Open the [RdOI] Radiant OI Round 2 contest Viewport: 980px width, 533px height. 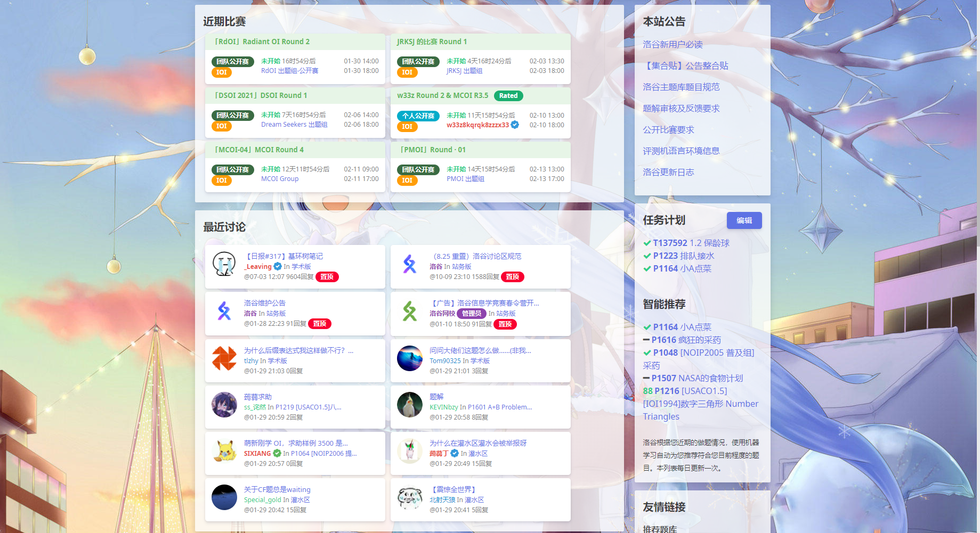pos(262,42)
